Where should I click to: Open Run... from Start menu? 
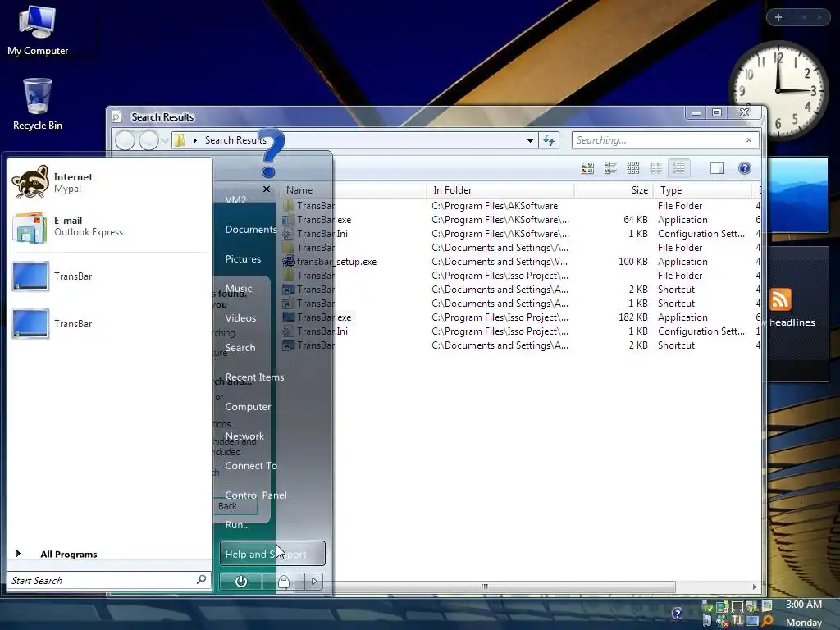(x=237, y=524)
